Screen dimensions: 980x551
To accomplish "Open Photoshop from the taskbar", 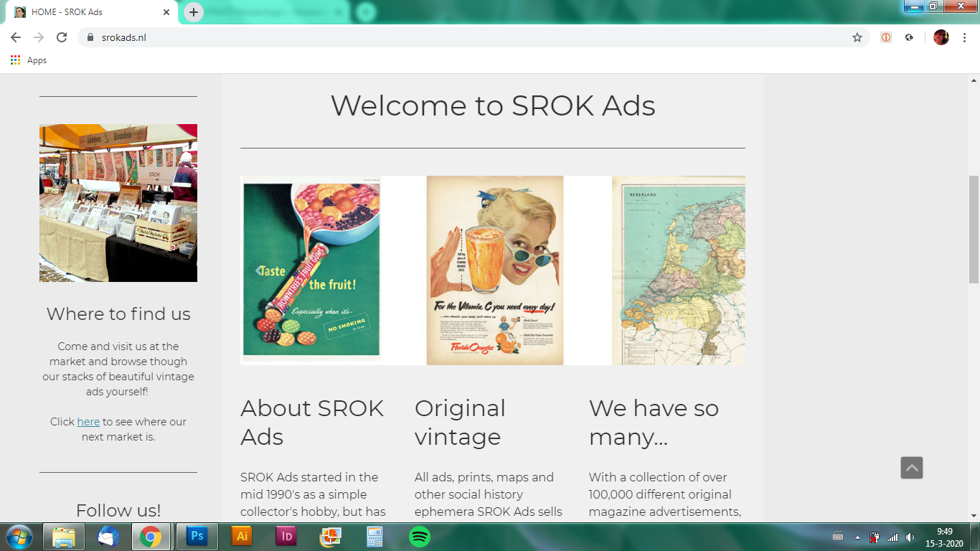I will coord(196,537).
